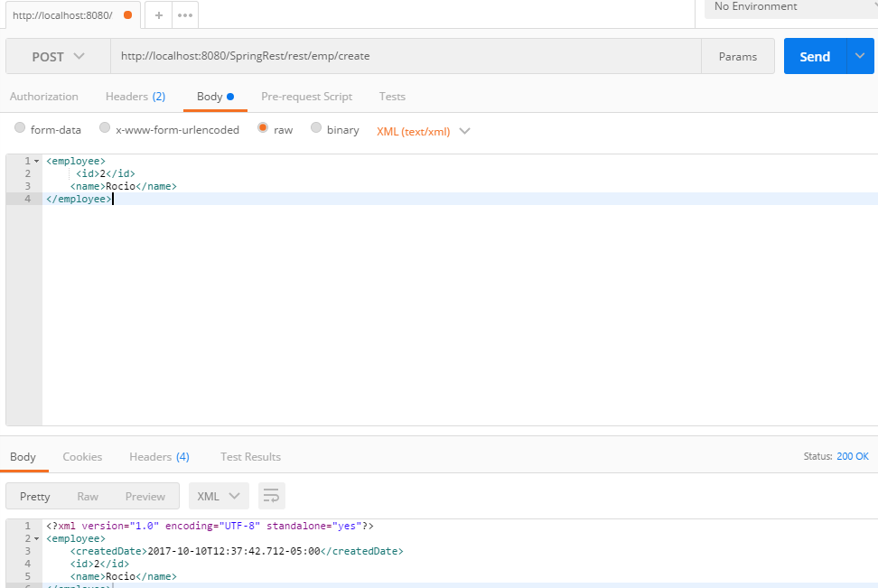878x588 pixels.
Task: Open the Tests tab
Action: tap(392, 97)
